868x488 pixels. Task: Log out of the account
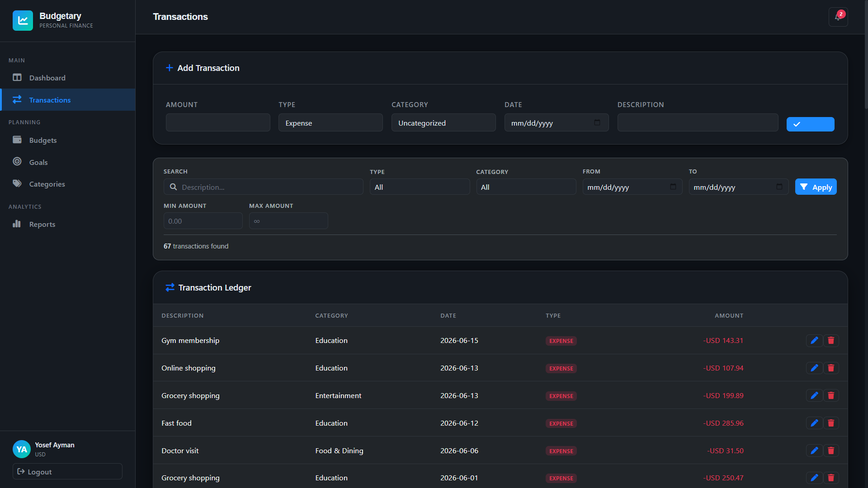67,471
